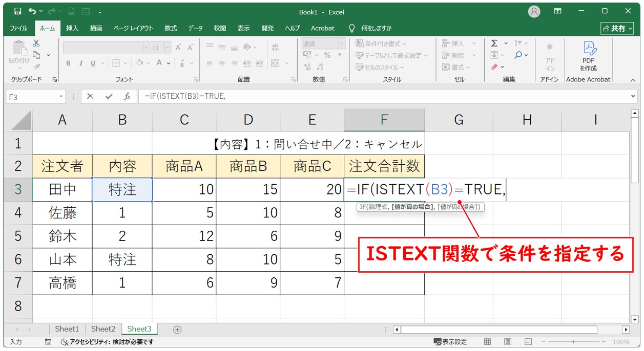Open Insert Function dialog via fx icon
Image resolution: width=644 pixels, height=351 pixels.
tap(127, 96)
